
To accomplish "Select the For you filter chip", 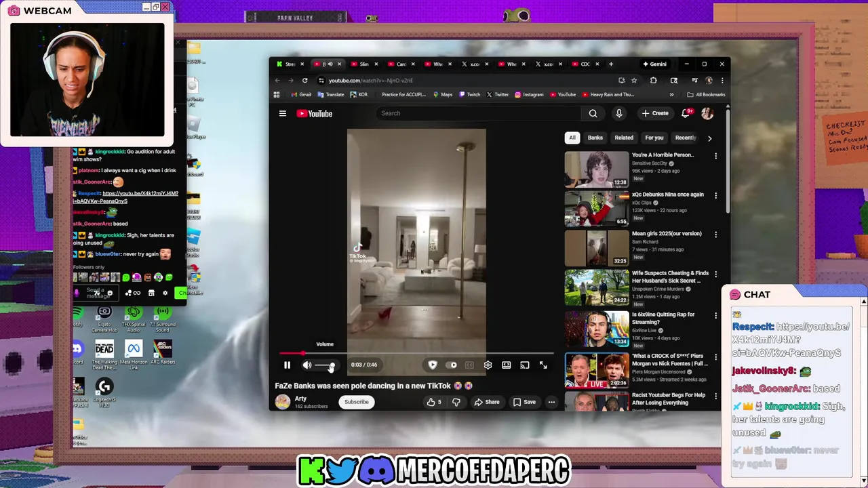I will tap(654, 138).
